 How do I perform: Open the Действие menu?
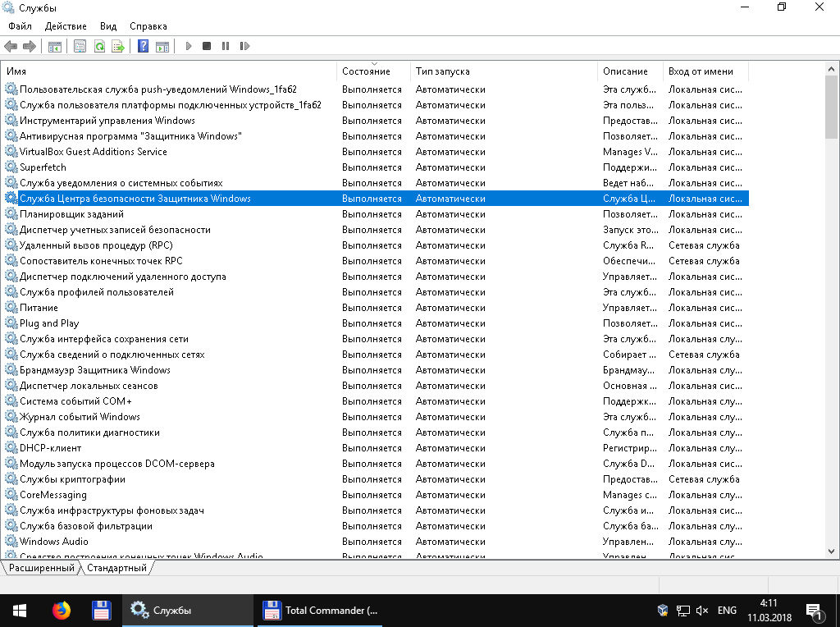(x=66, y=25)
